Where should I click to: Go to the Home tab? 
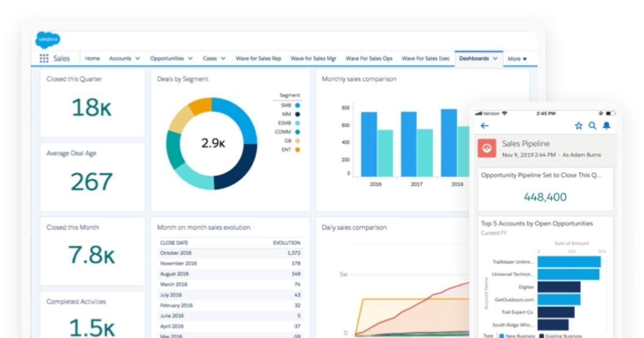click(x=92, y=58)
